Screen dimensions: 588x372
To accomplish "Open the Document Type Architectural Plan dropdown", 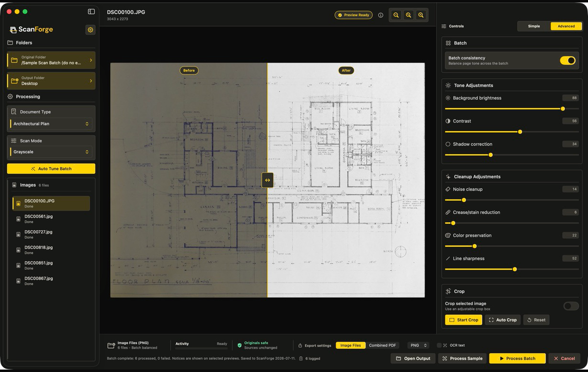I will click(51, 124).
